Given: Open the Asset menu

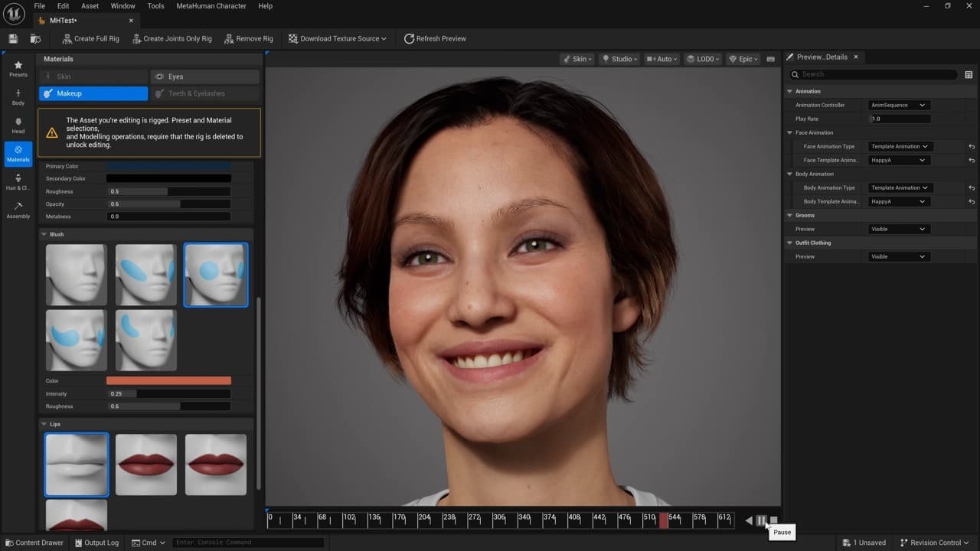Looking at the screenshot, I should click(x=89, y=5).
